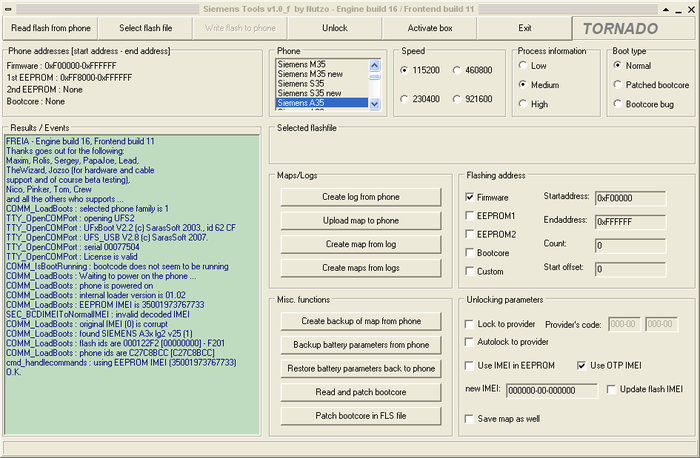
Task: Click the title bar roll-up arrow
Action: click(666, 9)
